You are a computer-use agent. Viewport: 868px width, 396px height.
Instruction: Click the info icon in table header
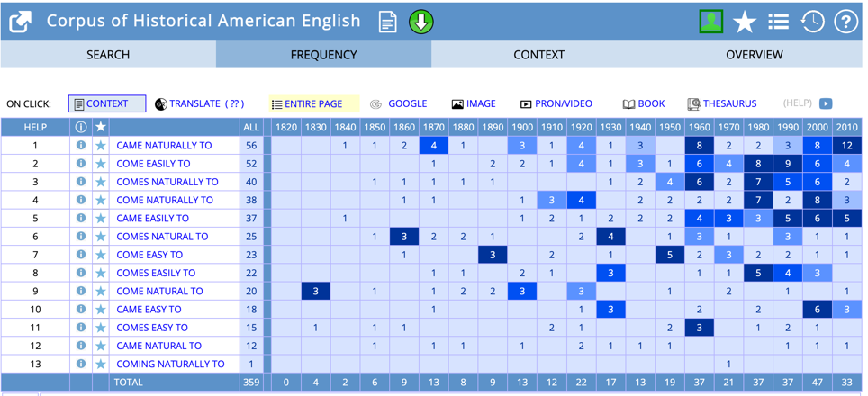(81, 127)
